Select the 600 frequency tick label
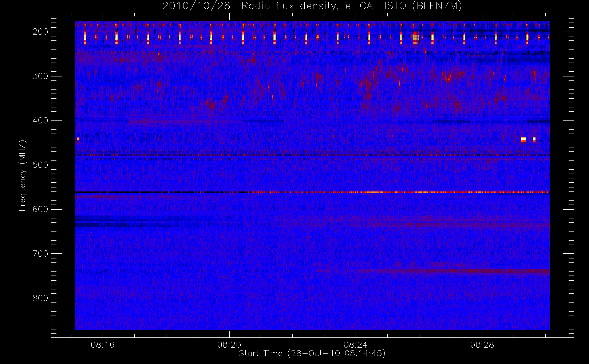 [x=40, y=209]
